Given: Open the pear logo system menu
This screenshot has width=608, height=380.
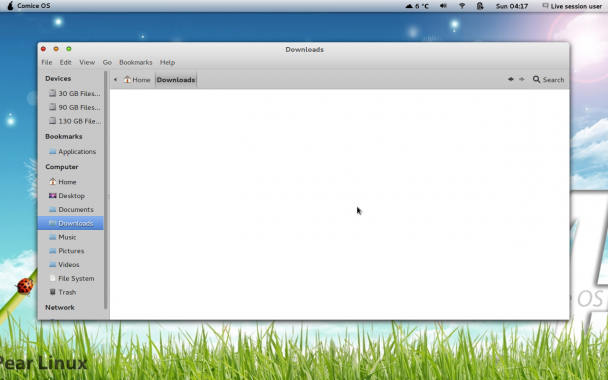Looking at the screenshot, I should (10, 6).
